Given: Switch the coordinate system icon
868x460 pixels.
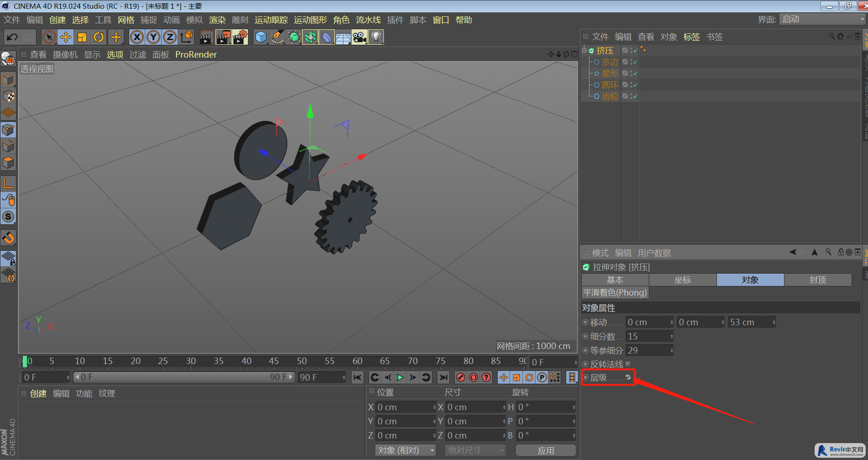Looking at the screenshot, I should pyautogui.click(x=187, y=37).
